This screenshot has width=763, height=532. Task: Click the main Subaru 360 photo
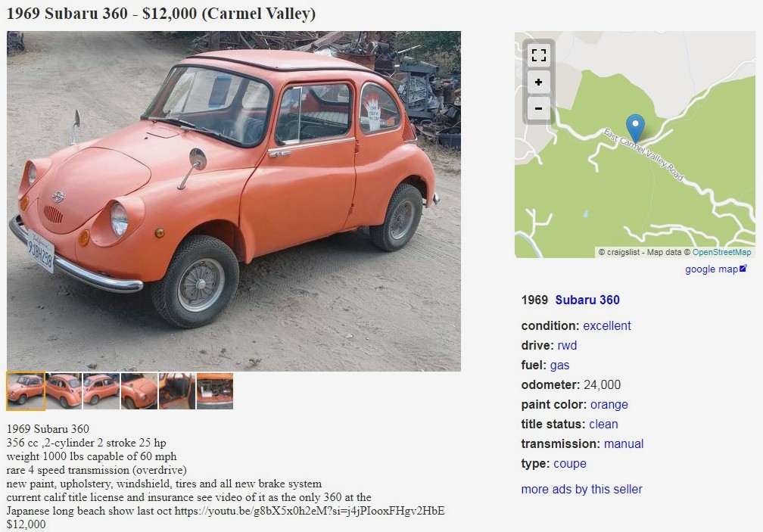[234, 201]
